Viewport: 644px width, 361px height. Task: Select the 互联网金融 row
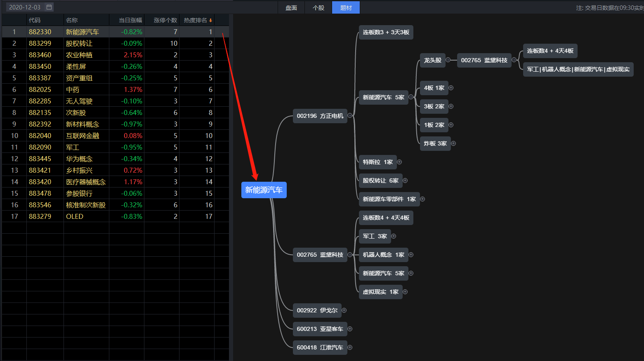click(115, 136)
